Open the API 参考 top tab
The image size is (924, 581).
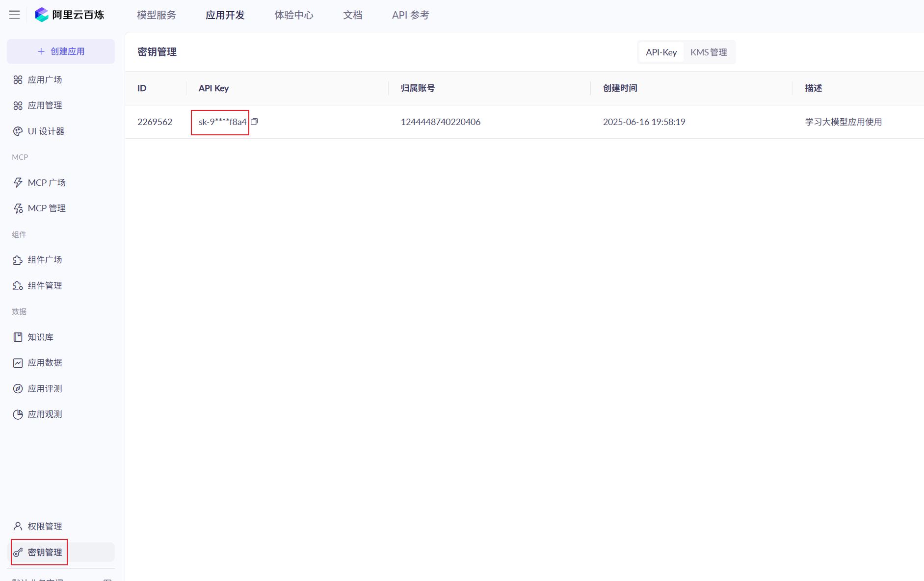(411, 15)
